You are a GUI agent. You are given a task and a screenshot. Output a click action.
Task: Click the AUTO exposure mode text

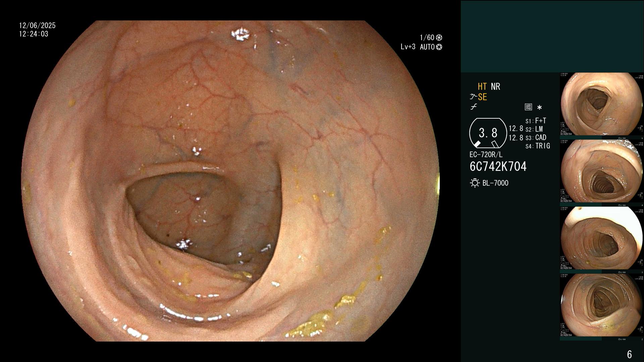pyautogui.click(x=427, y=47)
